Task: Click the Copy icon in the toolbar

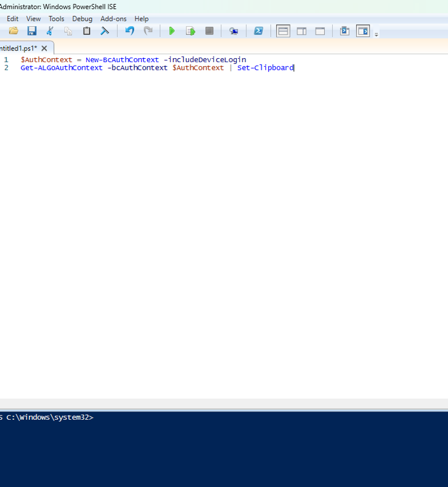Action: [x=68, y=31]
